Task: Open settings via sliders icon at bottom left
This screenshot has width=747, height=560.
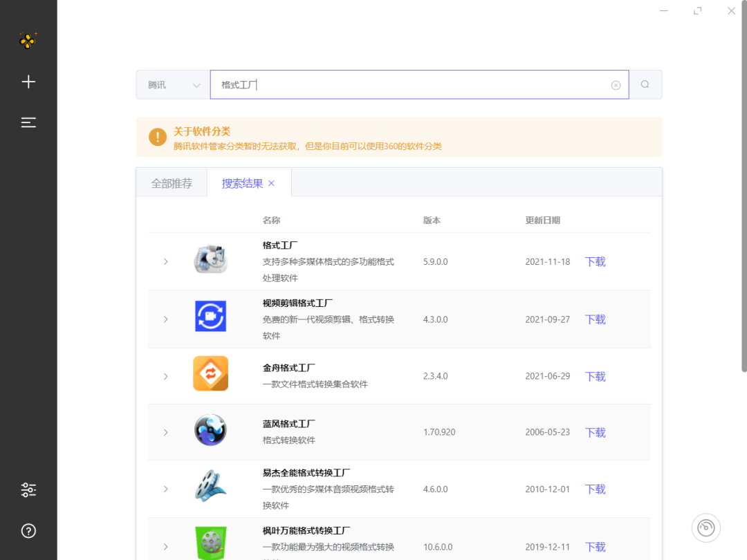Action: tap(28, 489)
